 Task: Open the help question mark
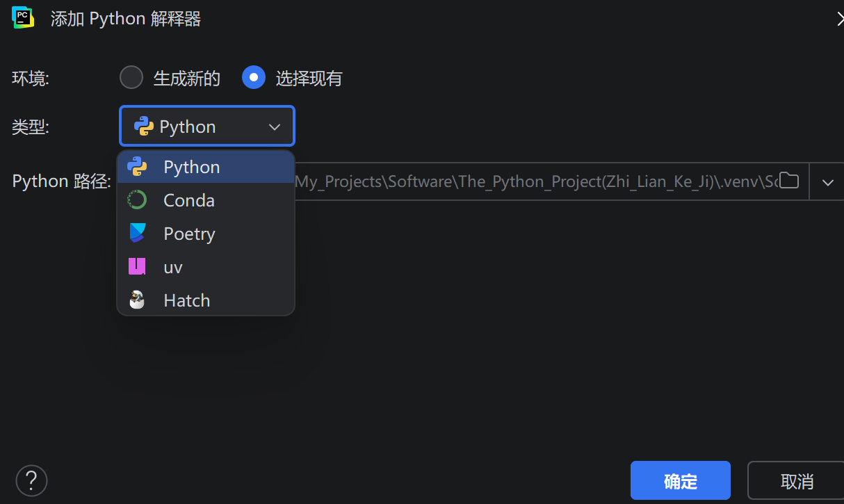(31, 480)
